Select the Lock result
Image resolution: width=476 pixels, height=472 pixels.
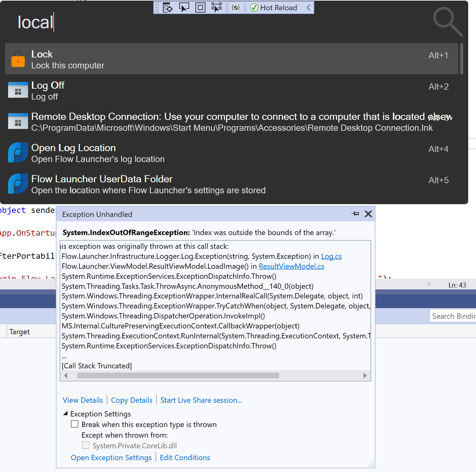pos(232,59)
